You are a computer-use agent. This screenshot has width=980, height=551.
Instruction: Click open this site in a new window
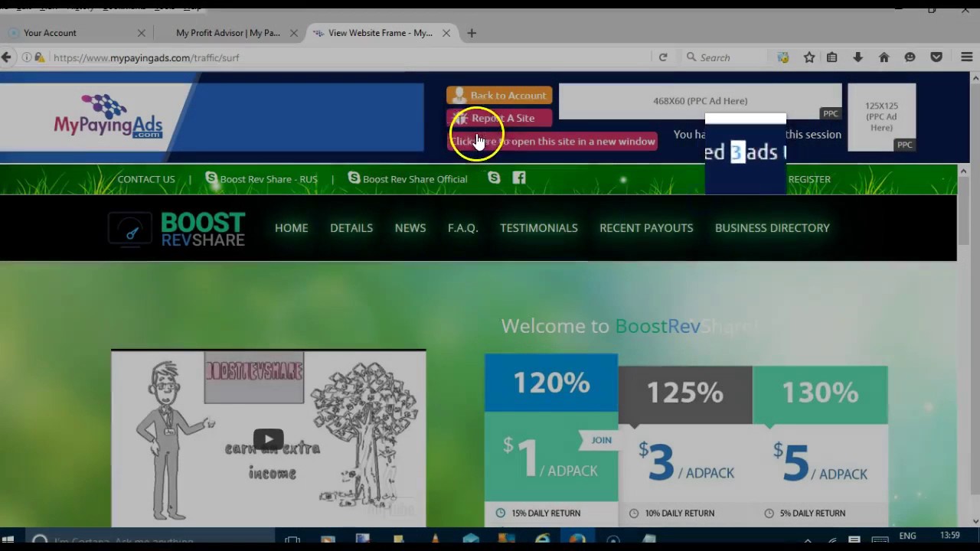[x=552, y=142]
